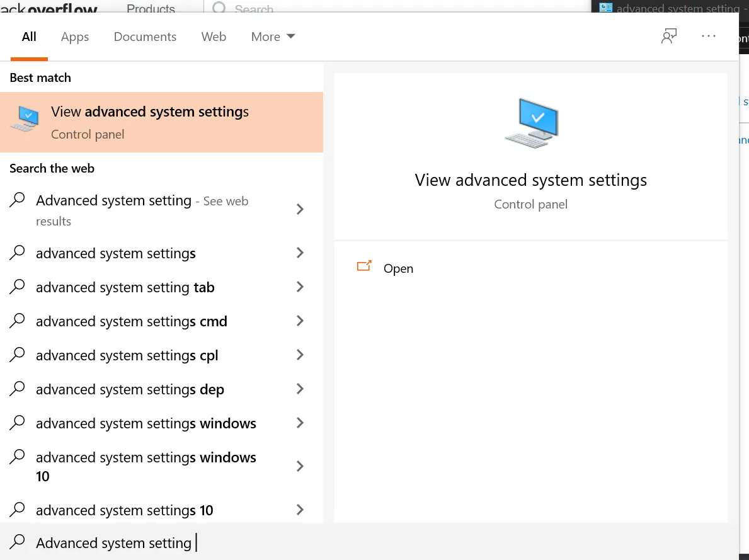Open View advanced system settings via Open
Image resolution: width=749 pixels, height=560 pixels.
[x=398, y=268]
